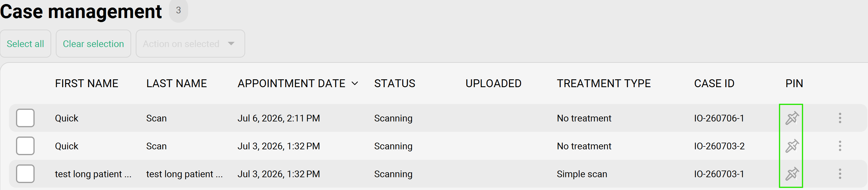Pin case IO-260706-1

792,118
